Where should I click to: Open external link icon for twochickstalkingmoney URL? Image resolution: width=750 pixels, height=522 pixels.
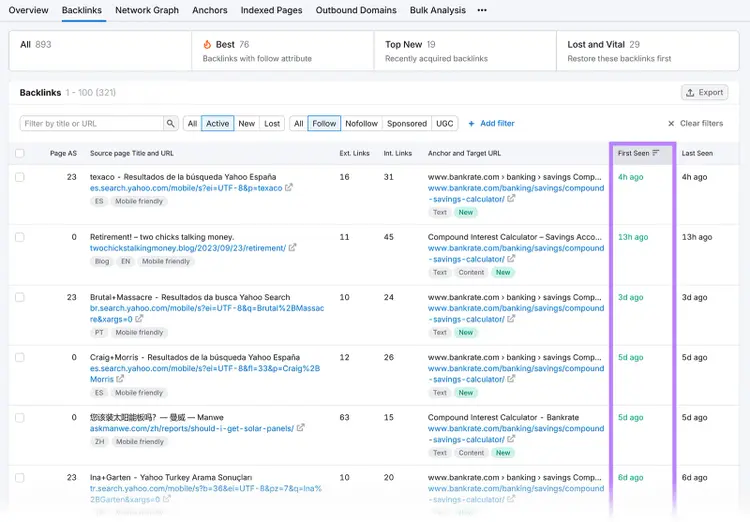coord(292,247)
